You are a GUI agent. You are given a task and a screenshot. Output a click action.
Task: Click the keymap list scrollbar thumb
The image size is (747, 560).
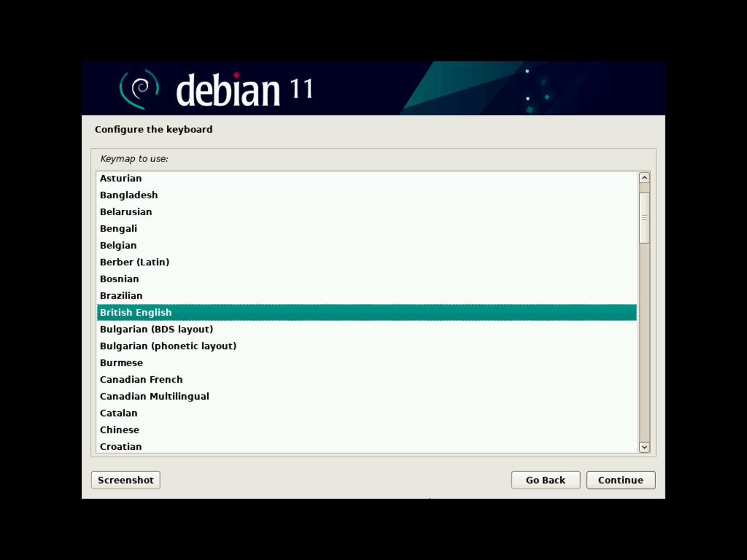[x=644, y=218]
